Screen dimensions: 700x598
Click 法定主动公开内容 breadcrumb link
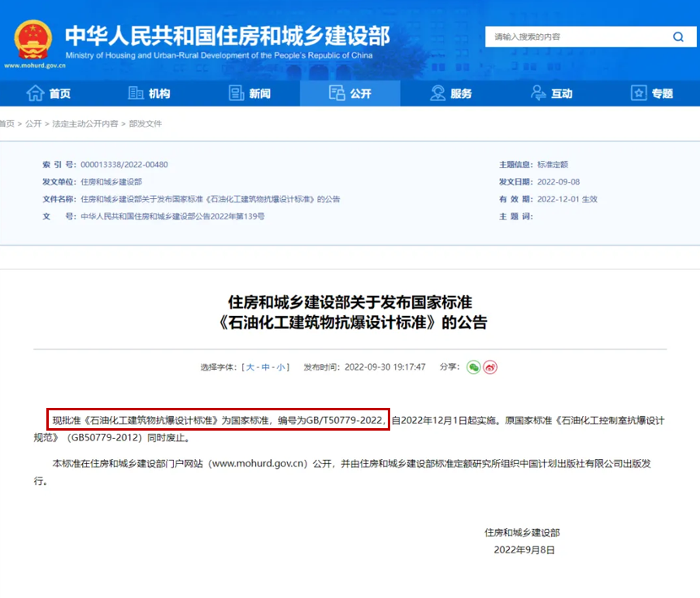coord(85,123)
